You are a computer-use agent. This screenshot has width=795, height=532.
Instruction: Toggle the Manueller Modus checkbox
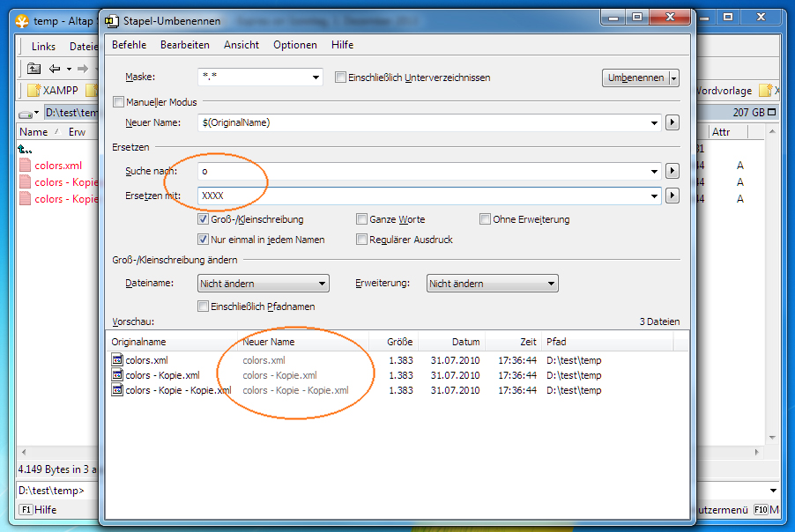[x=119, y=102]
